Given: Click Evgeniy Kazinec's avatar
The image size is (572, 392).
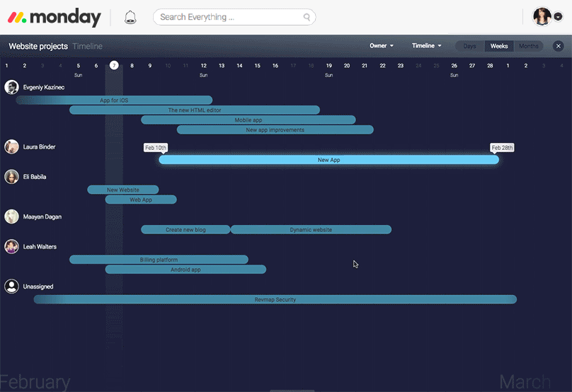Looking at the screenshot, I should pos(11,87).
